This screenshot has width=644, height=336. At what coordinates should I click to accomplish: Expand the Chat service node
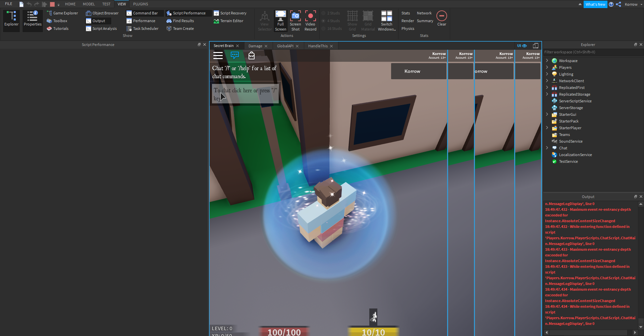[547, 148]
